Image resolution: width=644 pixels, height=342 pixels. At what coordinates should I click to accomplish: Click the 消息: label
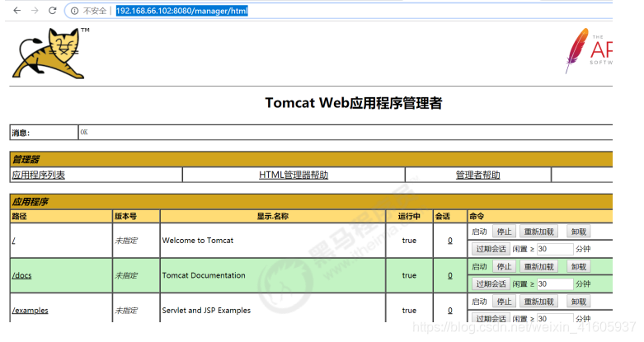(x=21, y=133)
